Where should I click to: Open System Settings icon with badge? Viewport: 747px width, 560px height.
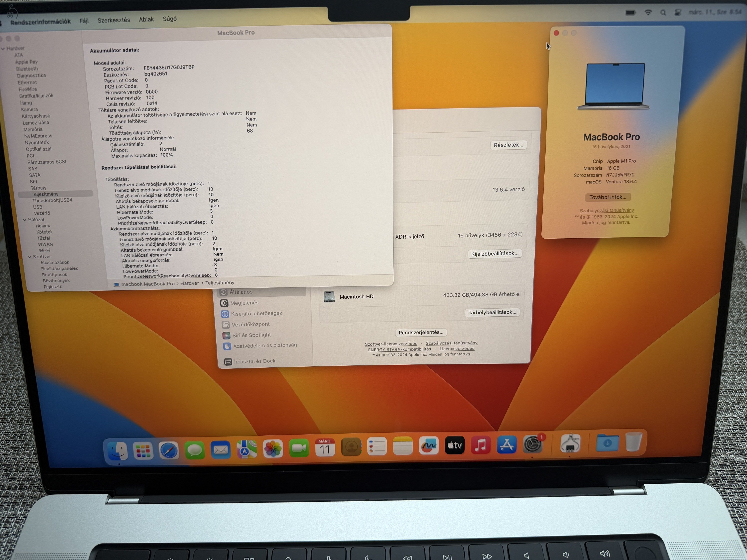point(533,444)
